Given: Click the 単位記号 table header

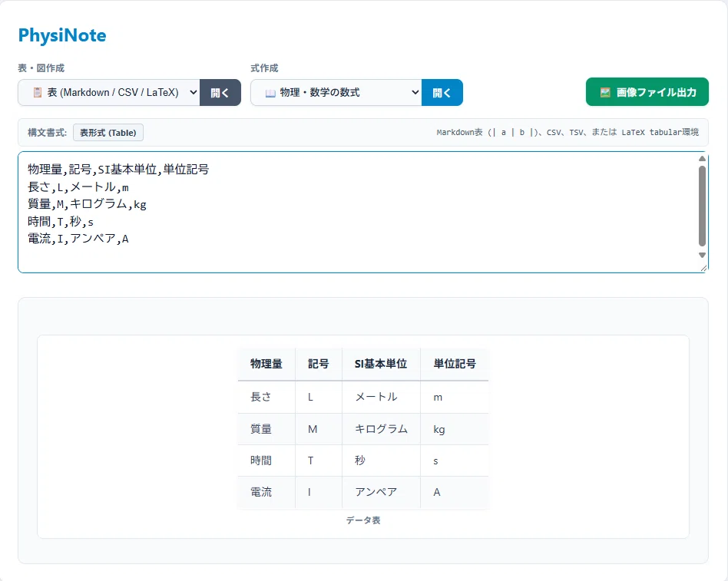Looking at the screenshot, I should point(455,364).
